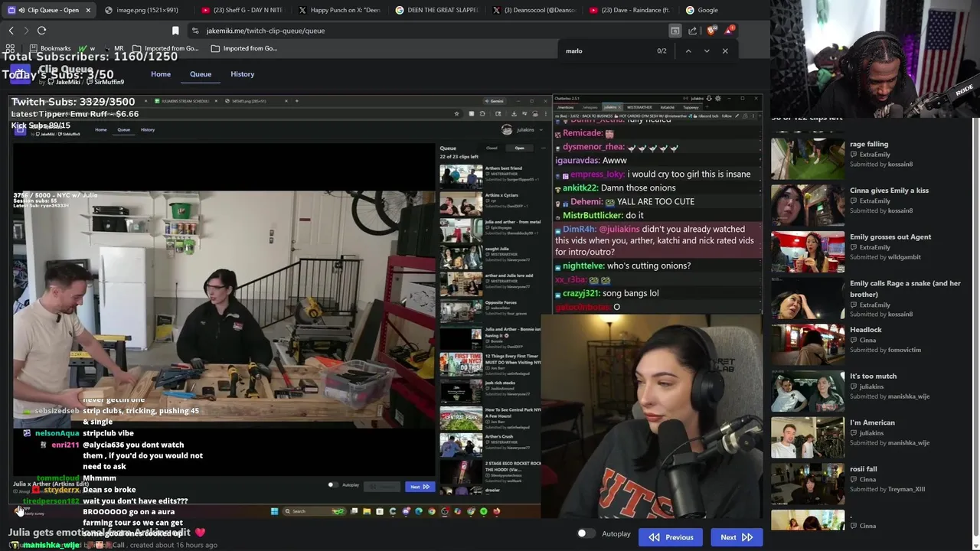
Task: Open first 'Imported from Go...' bookmark folder
Action: (x=166, y=48)
